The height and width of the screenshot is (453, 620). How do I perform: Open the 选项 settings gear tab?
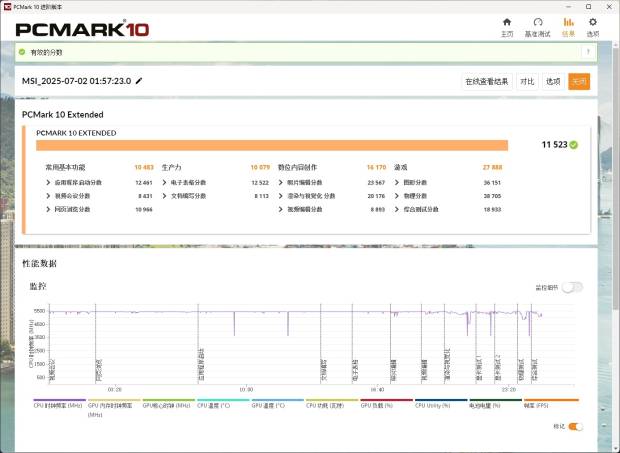(593, 27)
